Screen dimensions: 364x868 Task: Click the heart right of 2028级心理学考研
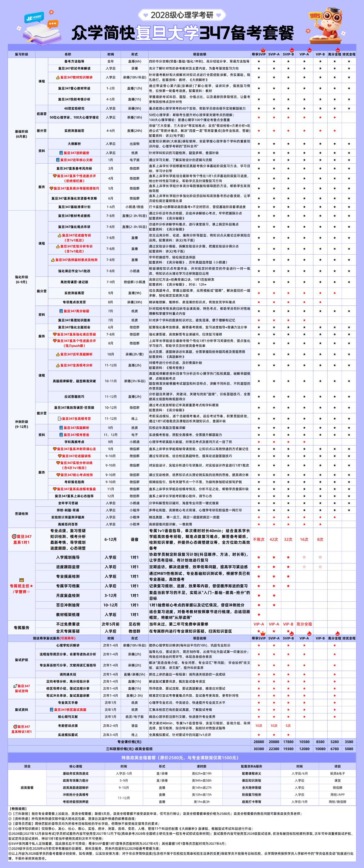tap(218, 15)
